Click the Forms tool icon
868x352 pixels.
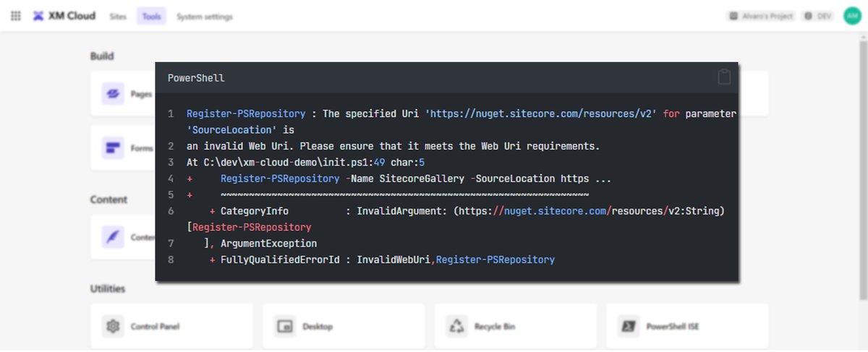[113, 147]
